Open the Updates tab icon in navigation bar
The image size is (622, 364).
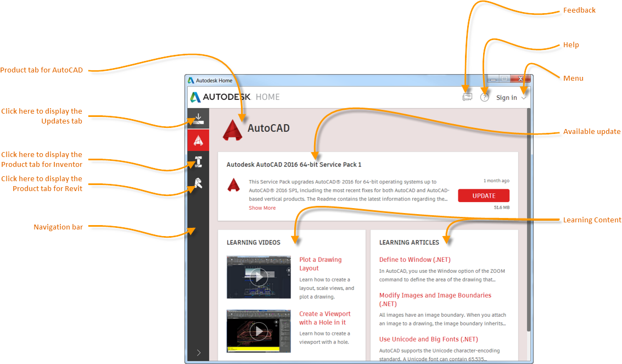coord(198,117)
